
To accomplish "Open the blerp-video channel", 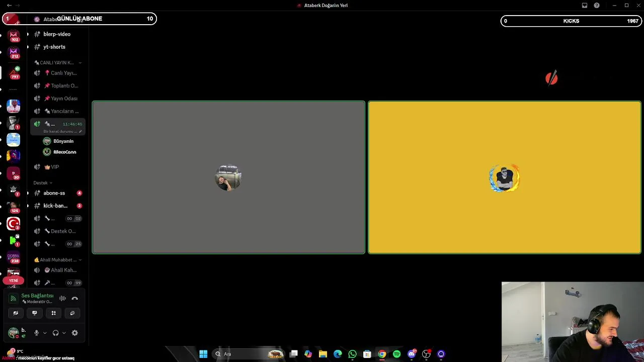I will [58, 34].
